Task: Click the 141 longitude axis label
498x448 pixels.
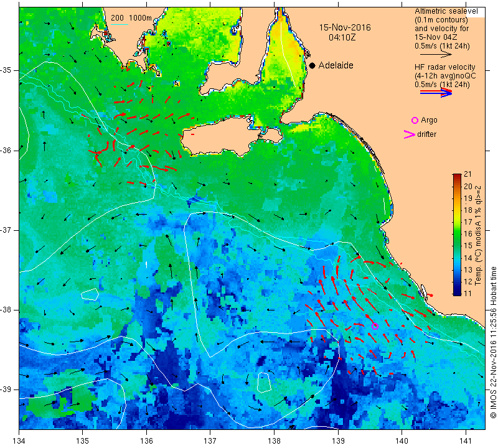Action: point(466,441)
